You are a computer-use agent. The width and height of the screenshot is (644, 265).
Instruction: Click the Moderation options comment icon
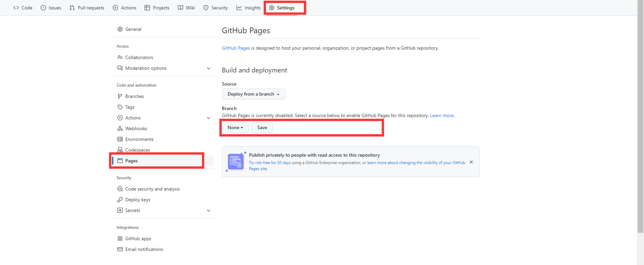120,68
